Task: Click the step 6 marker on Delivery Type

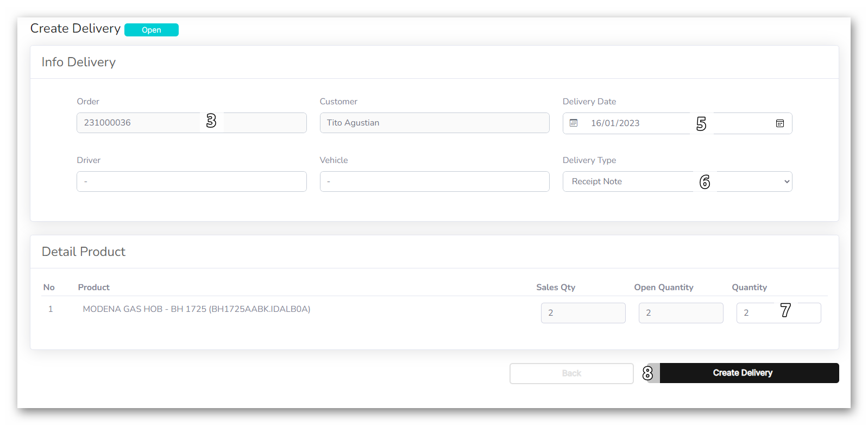Action: (x=705, y=181)
